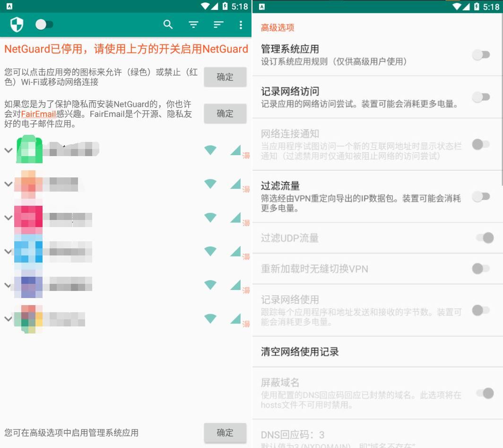The image size is (503, 448).
Task: Toggle mobile data for the orange-icon app
Action: pos(235,184)
